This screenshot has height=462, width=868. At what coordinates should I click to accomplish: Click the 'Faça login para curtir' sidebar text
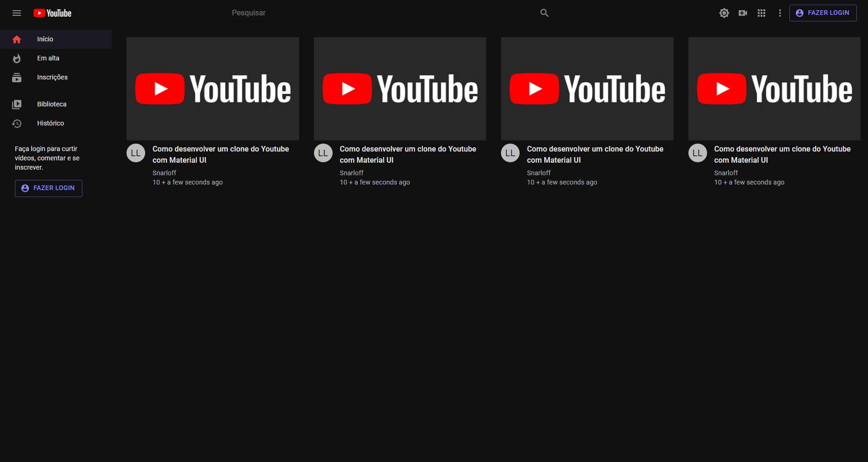pos(47,158)
